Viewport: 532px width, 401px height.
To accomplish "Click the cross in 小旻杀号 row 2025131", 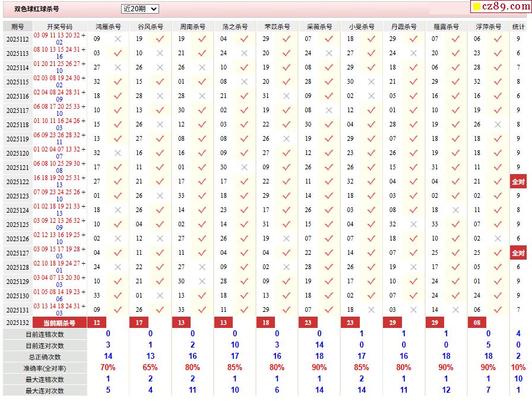I will [371, 310].
